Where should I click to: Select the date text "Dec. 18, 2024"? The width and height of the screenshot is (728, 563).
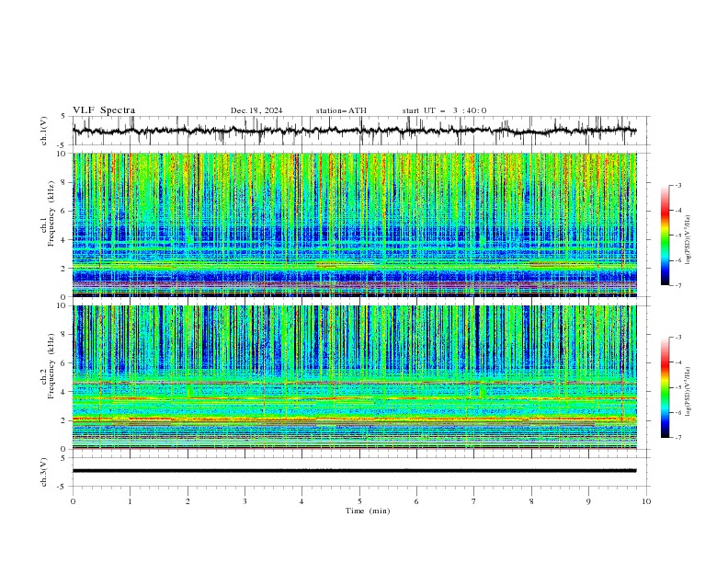256,110
